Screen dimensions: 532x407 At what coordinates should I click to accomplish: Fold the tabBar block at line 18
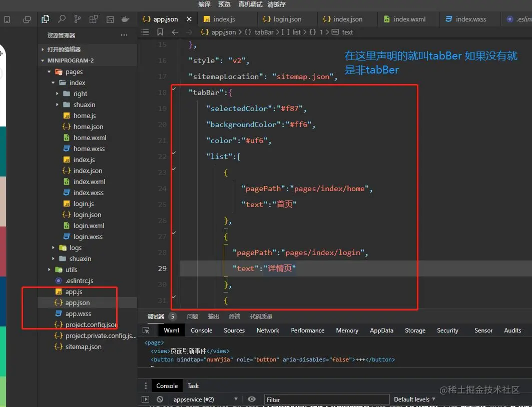point(174,88)
